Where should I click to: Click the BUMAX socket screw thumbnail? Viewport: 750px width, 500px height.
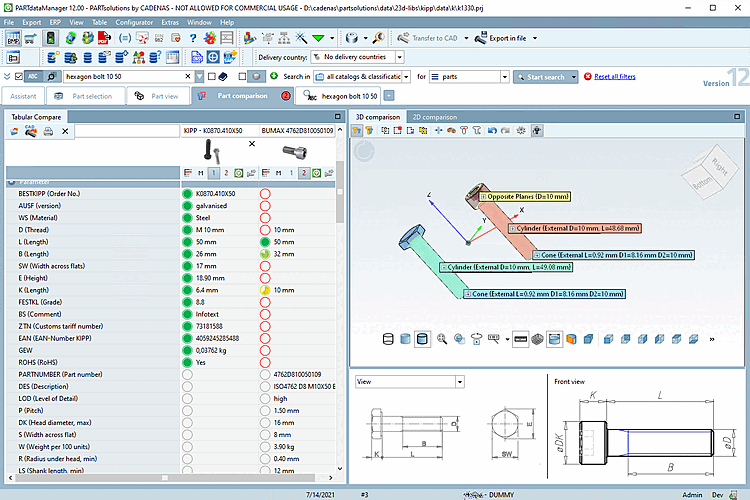pos(295,151)
